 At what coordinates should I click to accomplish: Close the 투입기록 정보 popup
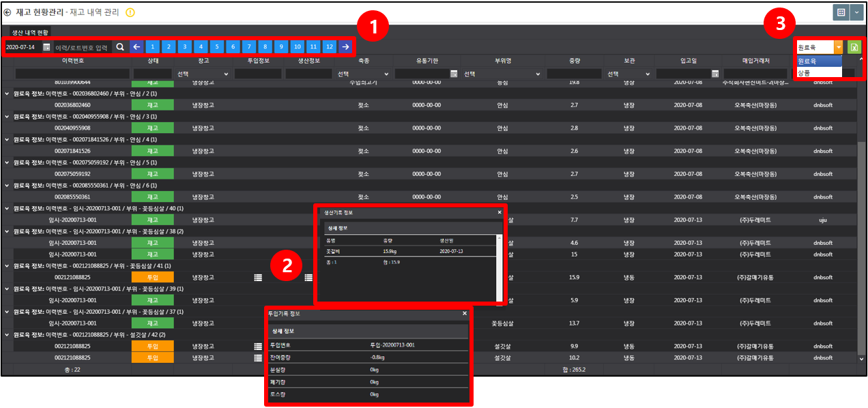point(465,313)
